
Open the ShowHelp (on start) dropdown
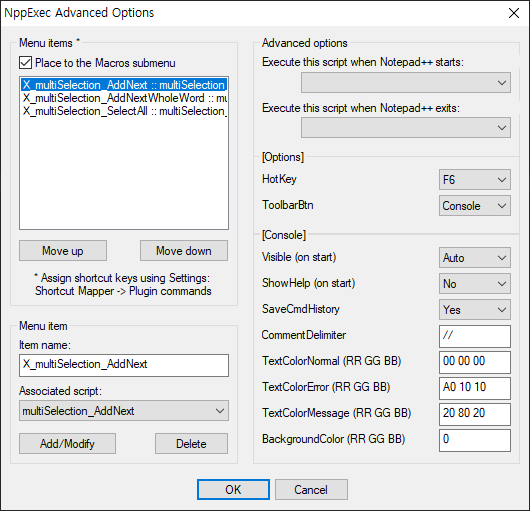pyautogui.click(x=475, y=284)
